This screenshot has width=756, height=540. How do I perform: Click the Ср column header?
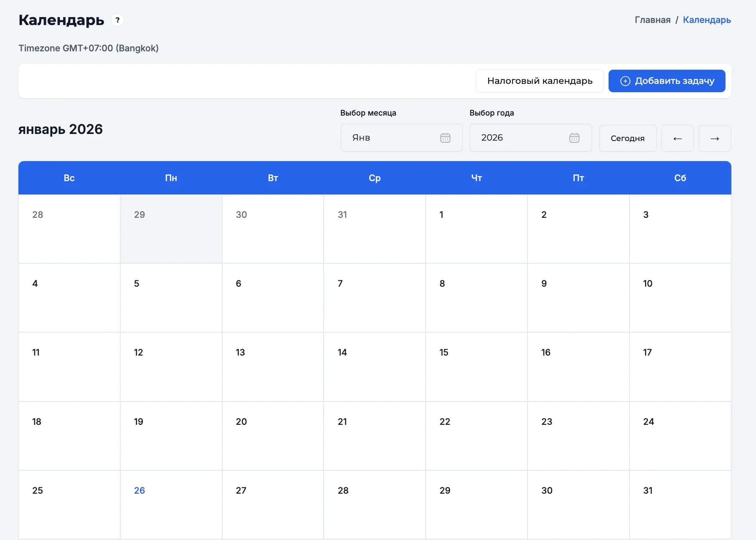(x=375, y=178)
